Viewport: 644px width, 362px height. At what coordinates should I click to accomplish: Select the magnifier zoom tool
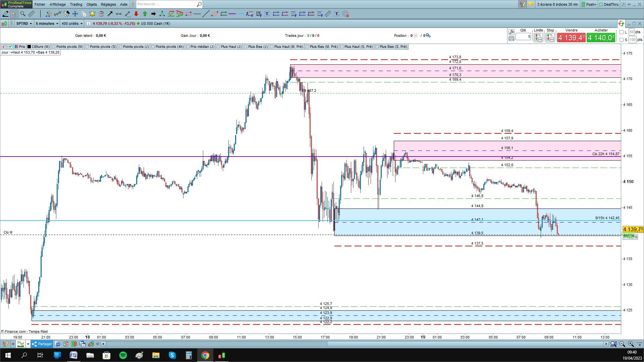pyautogui.click(x=23, y=14)
